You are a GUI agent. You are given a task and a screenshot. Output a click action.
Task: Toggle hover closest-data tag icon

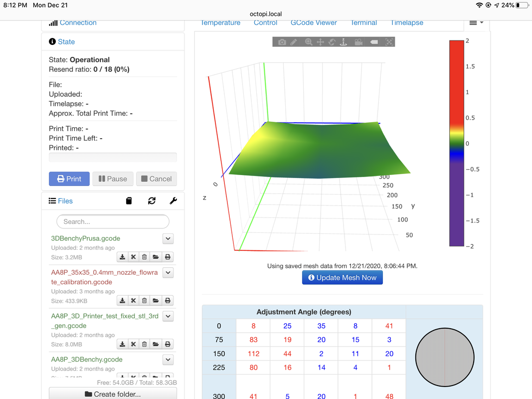pos(374,42)
